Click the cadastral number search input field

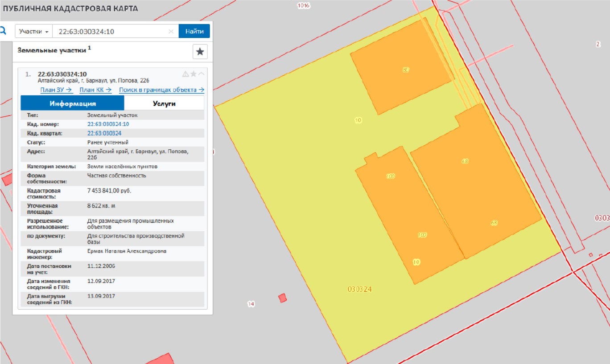coord(111,32)
